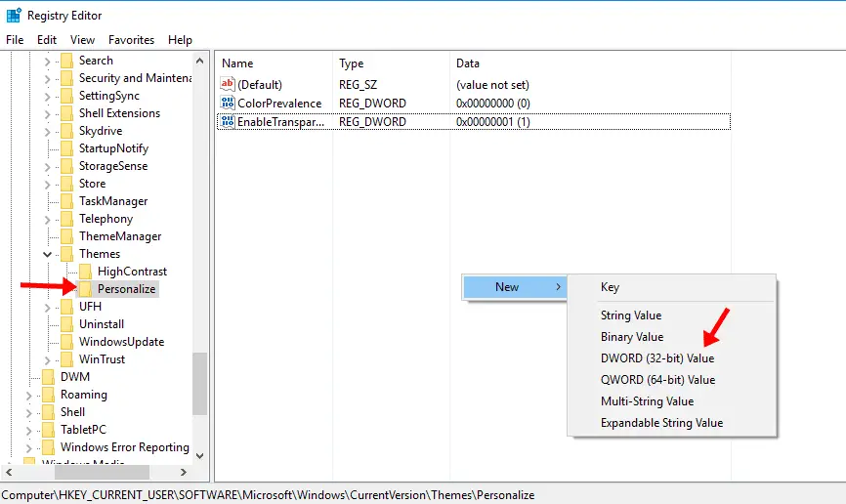Click the WindowsUpdate folder icon

click(x=66, y=342)
